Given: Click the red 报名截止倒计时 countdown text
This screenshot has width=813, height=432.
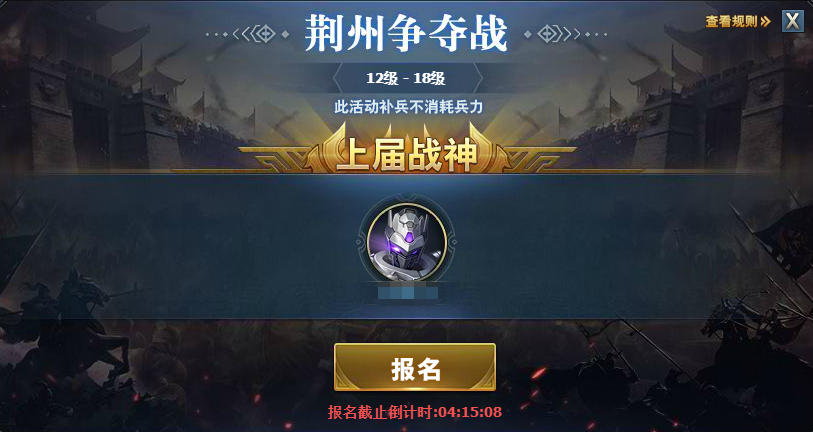Looking at the screenshot, I should (x=415, y=412).
